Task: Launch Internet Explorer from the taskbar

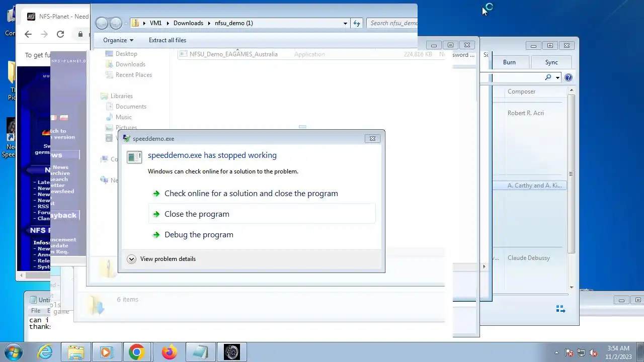Action: click(x=45, y=352)
